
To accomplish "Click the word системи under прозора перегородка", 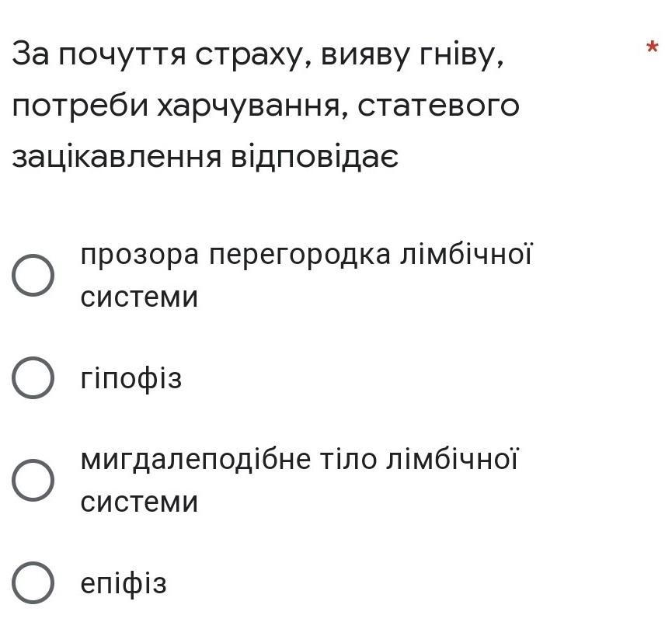I will (139, 297).
